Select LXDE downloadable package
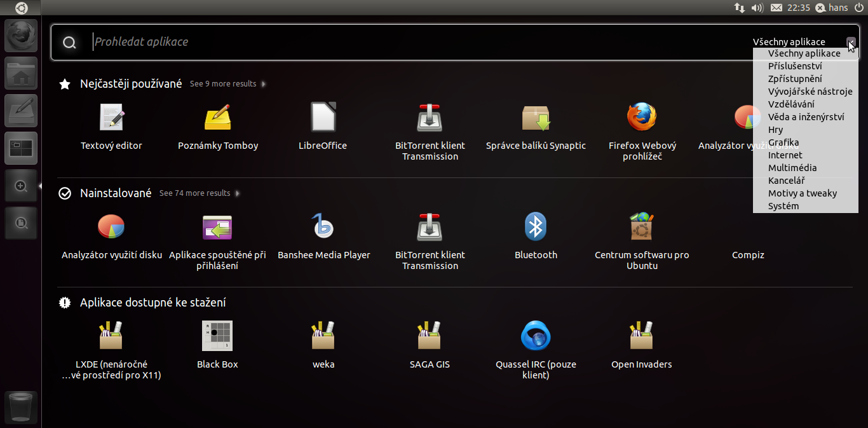The width and height of the screenshot is (868, 428). point(111,350)
